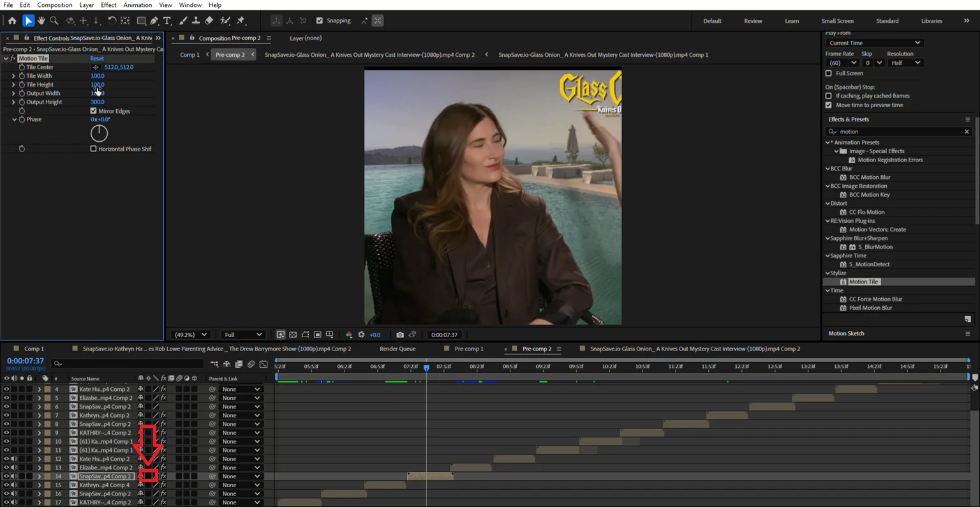Take a snapshot with the camera icon
The width and height of the screenshot is (980, 507).
pos(400,335)
